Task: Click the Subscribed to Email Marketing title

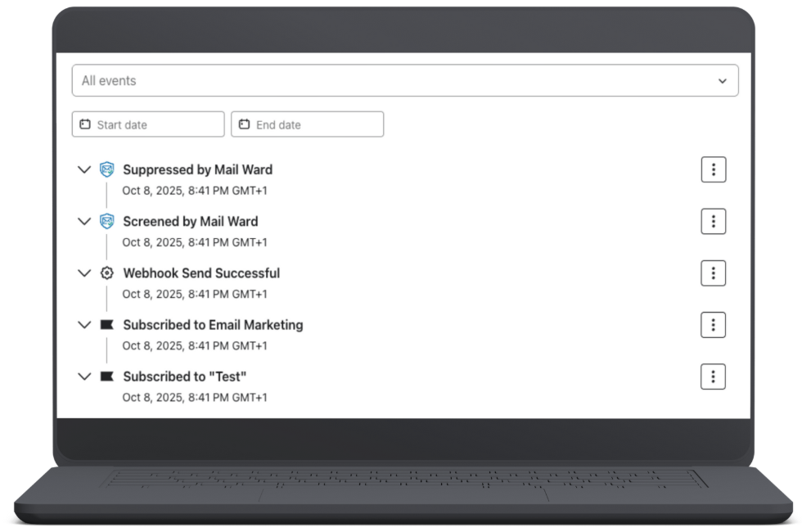Action: pyautogui.click(x=213, y=325)
